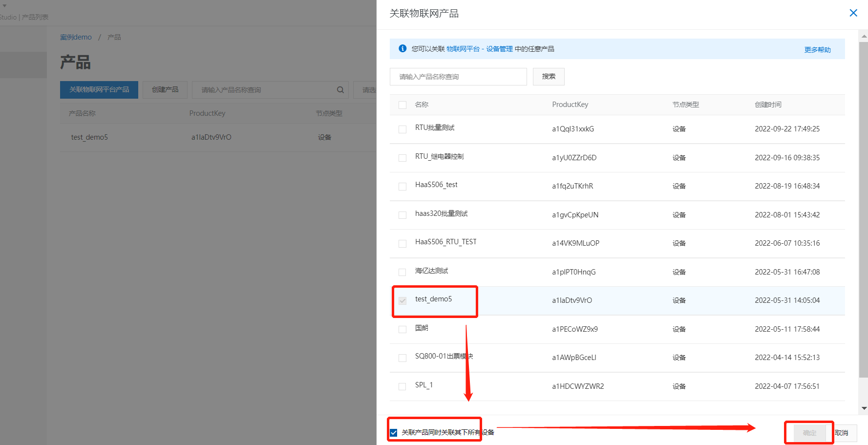Click test_demo5 name in dialog list

click(434, 299)
